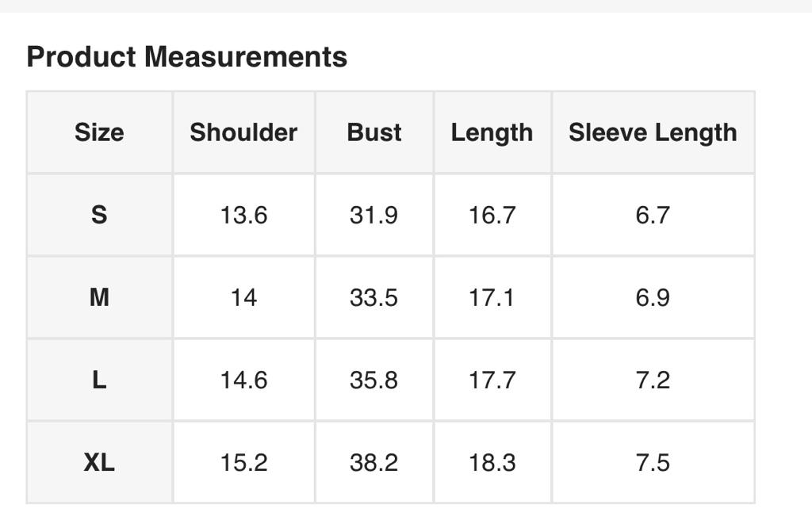Select bust value 33.5 for size M

click(x=374, y=297)
